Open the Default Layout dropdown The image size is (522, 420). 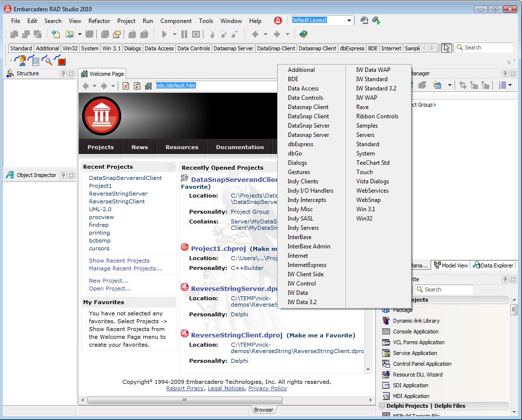coord(349,21)
